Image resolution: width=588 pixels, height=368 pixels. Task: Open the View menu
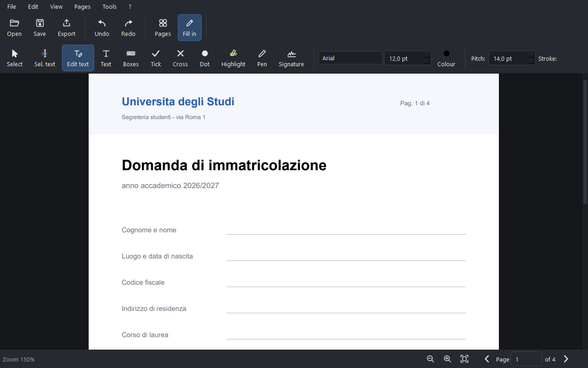56,6
